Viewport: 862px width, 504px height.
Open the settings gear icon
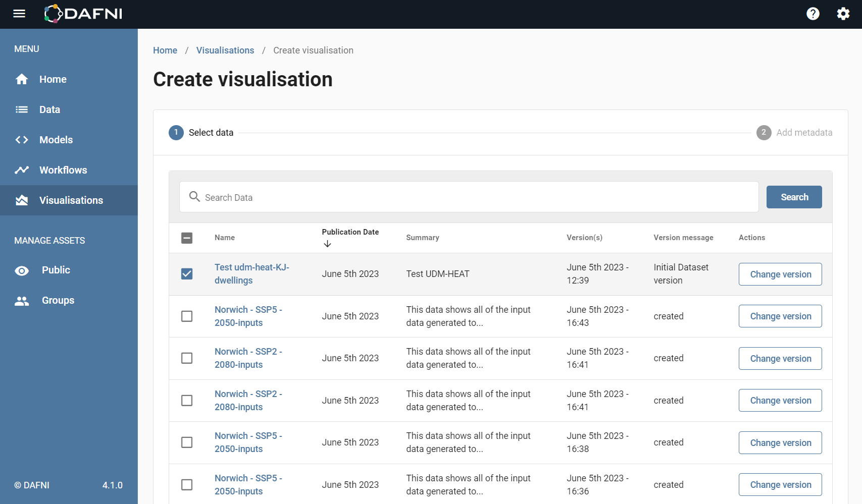[843, 14]
